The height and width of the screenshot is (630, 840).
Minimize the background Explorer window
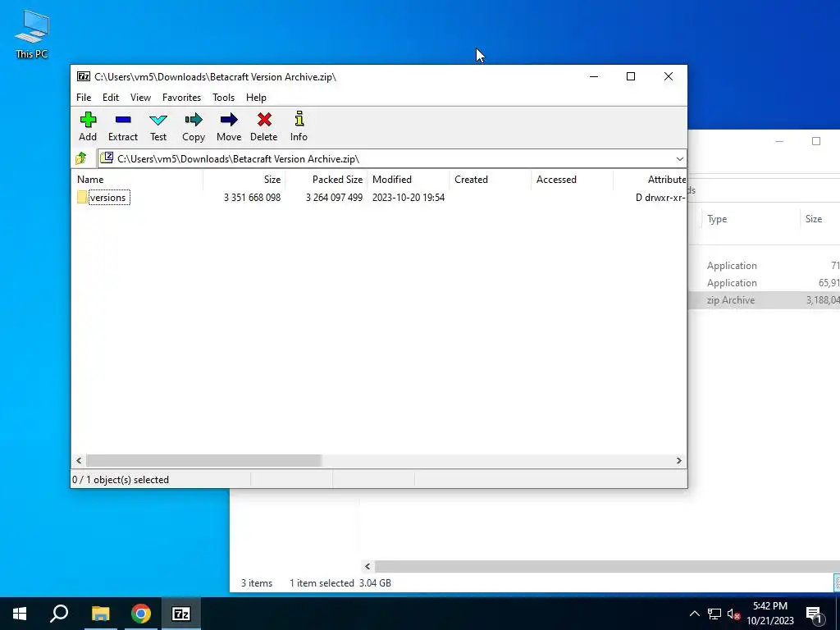pyautogui.click(x=779, y=141)
